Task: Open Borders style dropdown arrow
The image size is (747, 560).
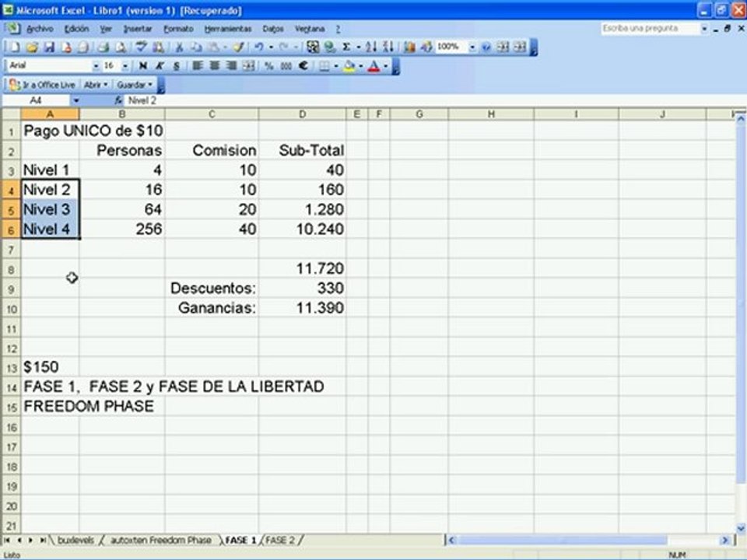Action: (335, 66)
